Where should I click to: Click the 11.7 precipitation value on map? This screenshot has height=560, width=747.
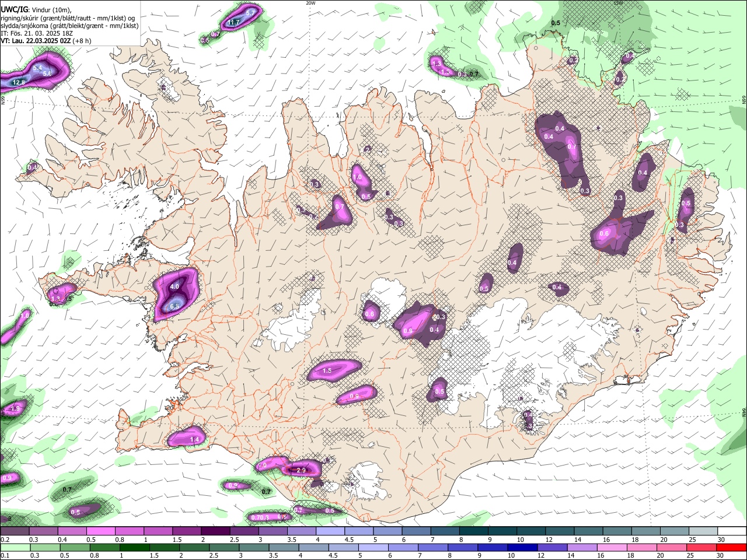(233, 23)
